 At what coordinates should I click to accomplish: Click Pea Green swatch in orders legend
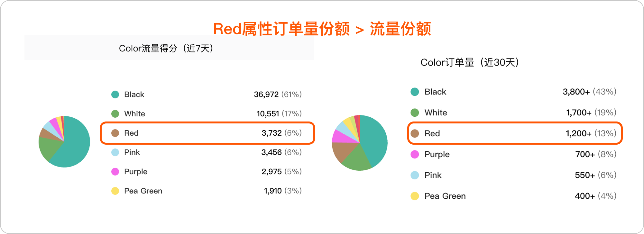pyautogui.click(x=415, y=196)
